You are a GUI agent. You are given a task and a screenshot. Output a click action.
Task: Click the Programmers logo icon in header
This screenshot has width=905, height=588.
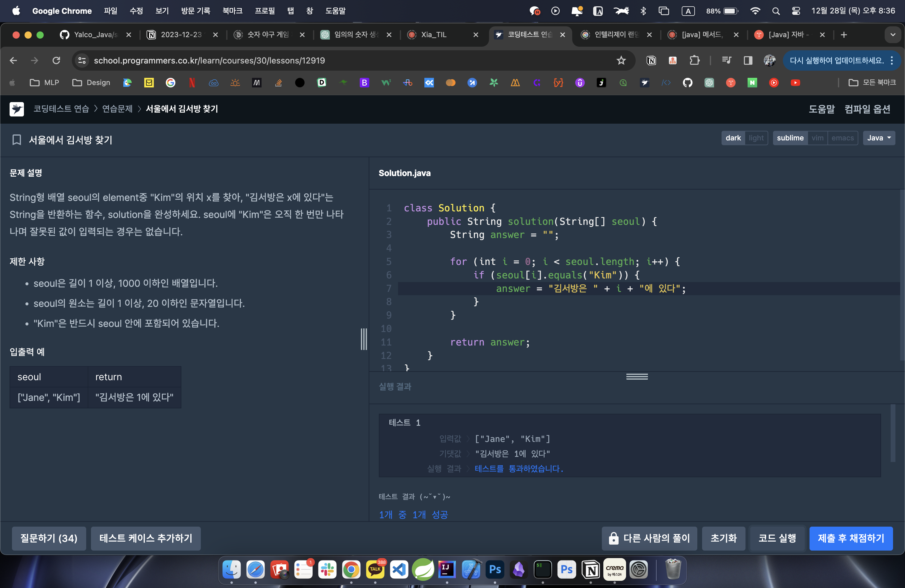17,109
